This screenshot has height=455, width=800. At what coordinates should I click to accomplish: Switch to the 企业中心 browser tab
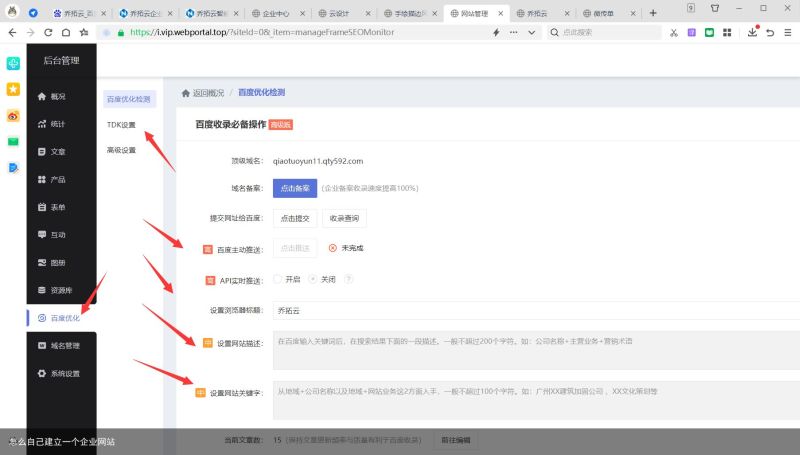(277, 13)
